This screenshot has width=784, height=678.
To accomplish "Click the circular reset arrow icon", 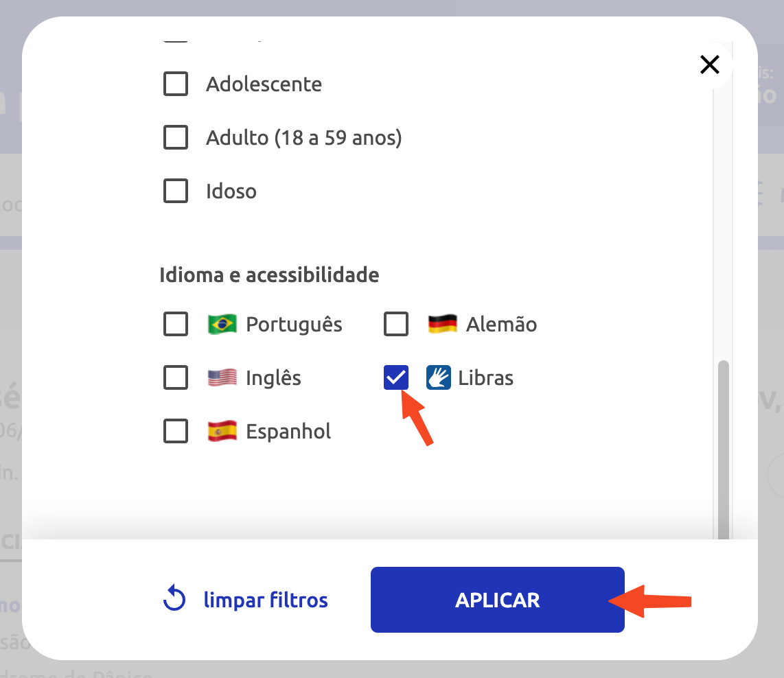I will point(174,598).
